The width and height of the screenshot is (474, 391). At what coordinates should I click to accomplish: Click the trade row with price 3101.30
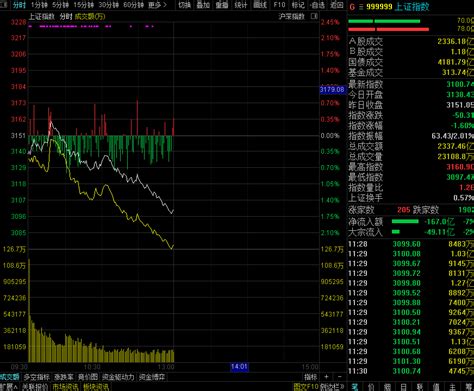pyautogui.click(x=411, y=361)
